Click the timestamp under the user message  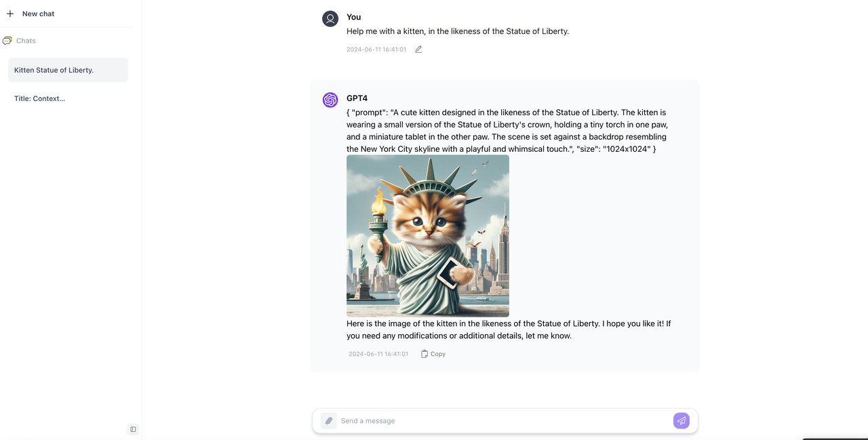tap(376, 49)
